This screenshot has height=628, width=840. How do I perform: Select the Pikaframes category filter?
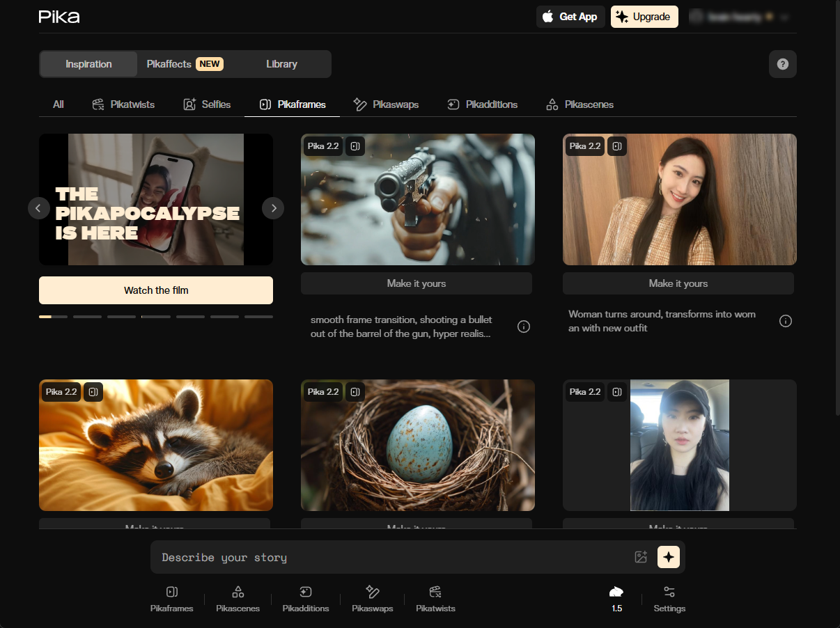292,104
